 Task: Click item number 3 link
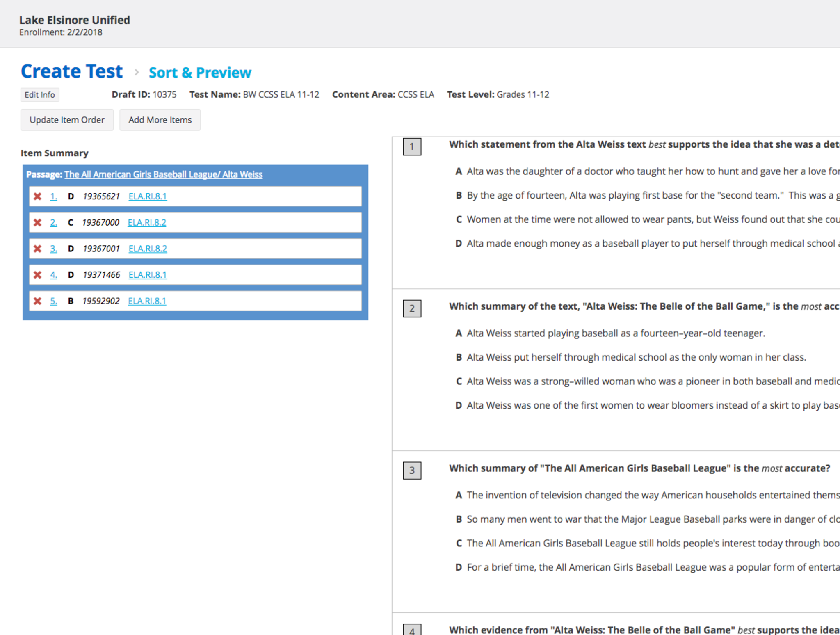coord(53,249)
